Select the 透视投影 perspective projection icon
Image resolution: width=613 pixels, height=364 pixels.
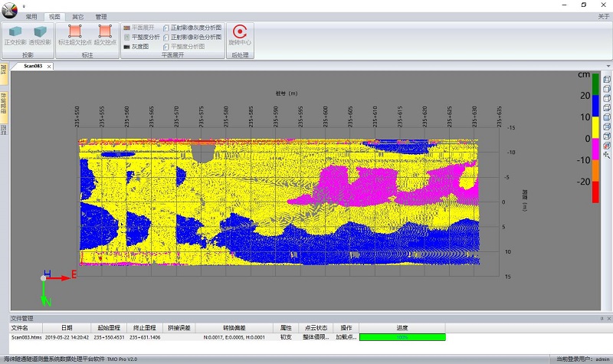40,34
